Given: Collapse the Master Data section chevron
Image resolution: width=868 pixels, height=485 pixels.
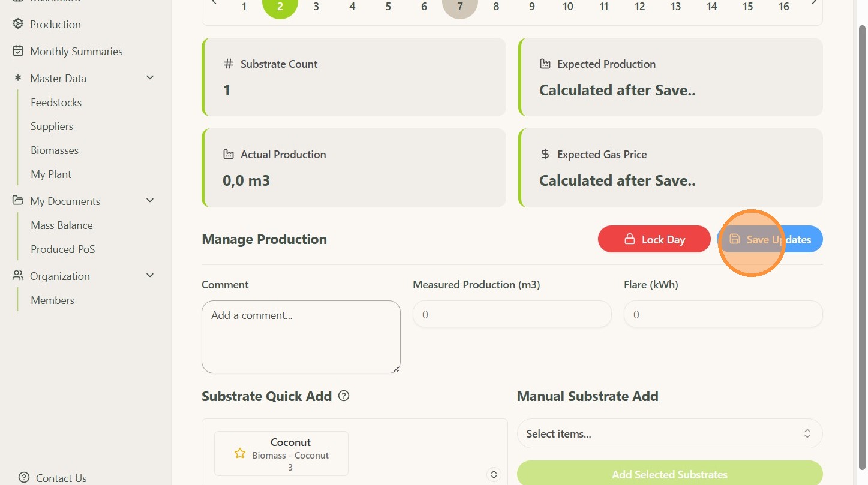Looking at the screenshot, I should tap(150, 78).
